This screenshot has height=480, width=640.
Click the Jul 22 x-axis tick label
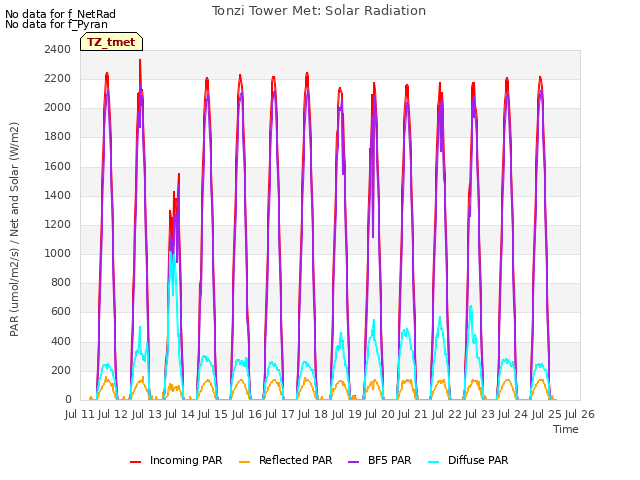(447, 414)
